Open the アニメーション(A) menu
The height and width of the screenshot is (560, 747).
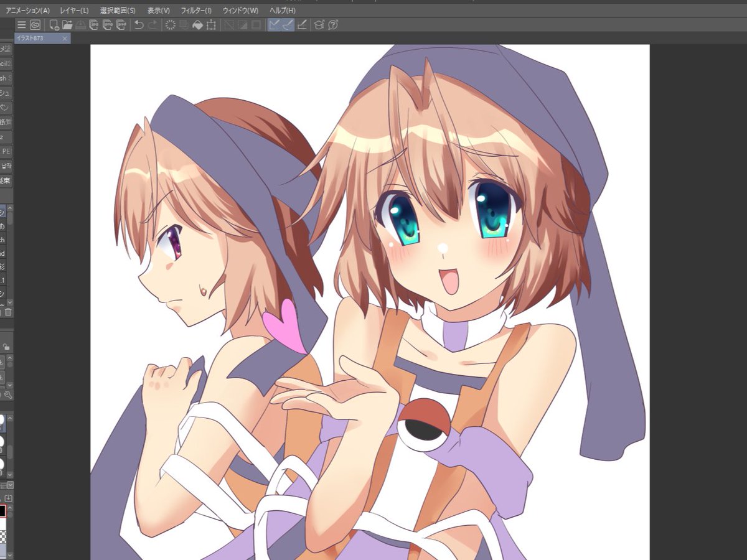coord(27,11)
